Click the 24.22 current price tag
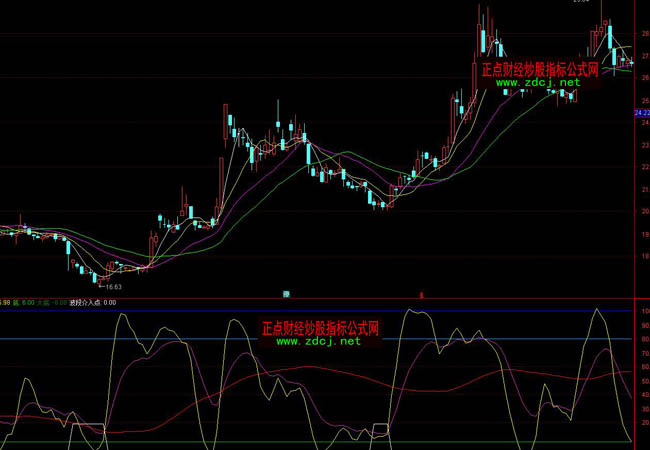 coord(641,114)
